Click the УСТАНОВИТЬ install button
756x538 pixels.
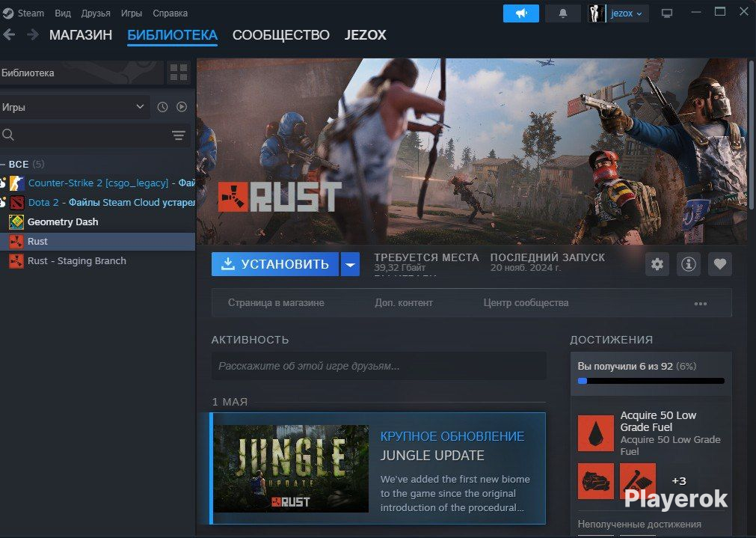[275, 264]
